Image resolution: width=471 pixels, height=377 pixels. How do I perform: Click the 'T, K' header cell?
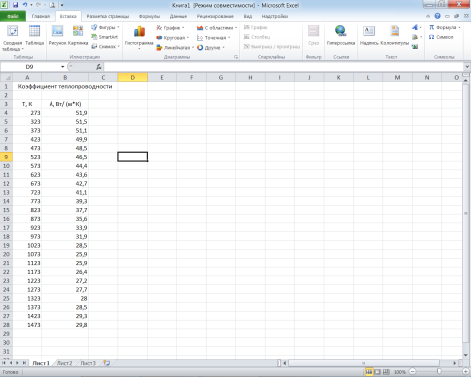click(x=27, y=104)
